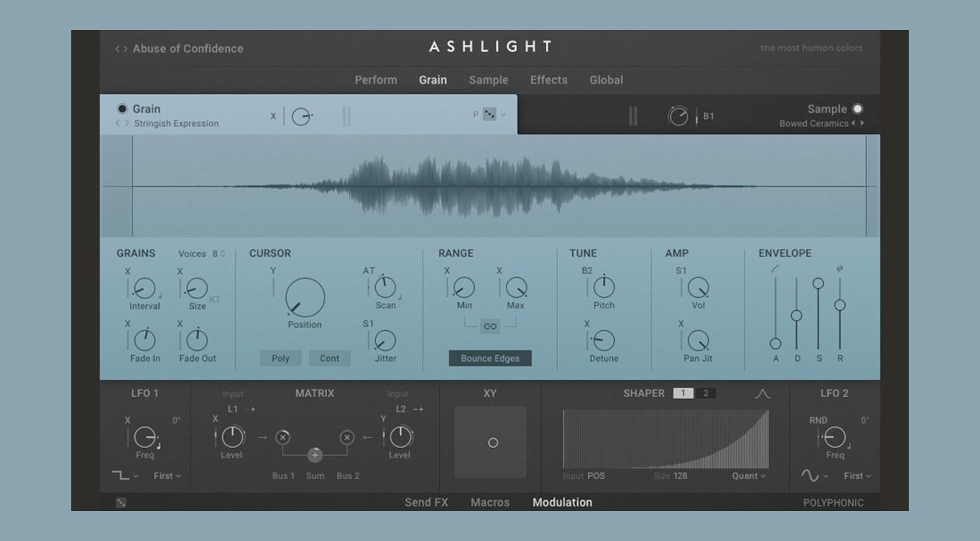The width and height of the screenshot is (980, 541).
Task: Click the Fade Out knob
Action: (197, 341)
